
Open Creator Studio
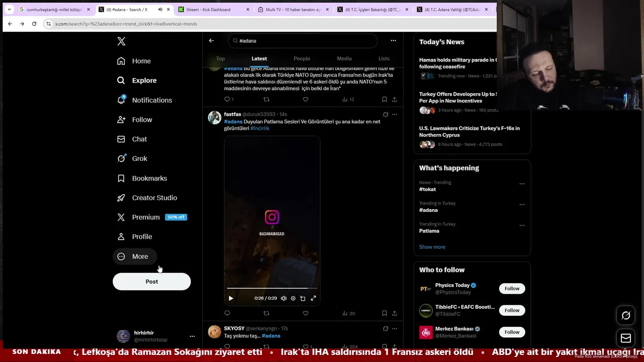pos(147,198)
